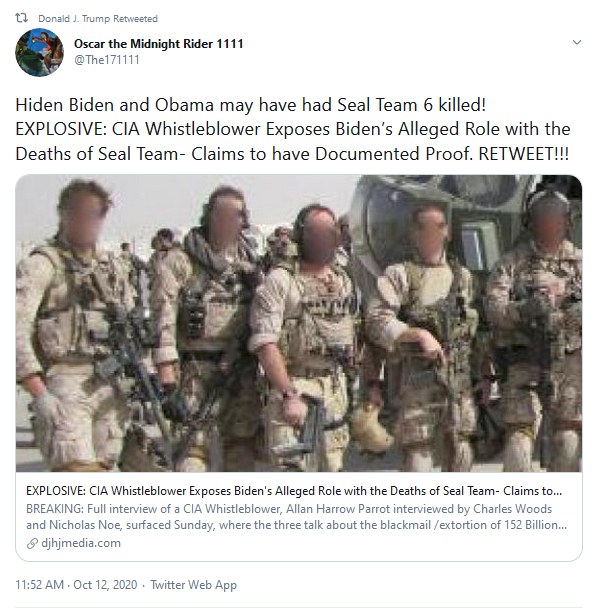598x608 pixels.
Task: Click the chain link icon beside djhjmedia.com
Action: 32,544
